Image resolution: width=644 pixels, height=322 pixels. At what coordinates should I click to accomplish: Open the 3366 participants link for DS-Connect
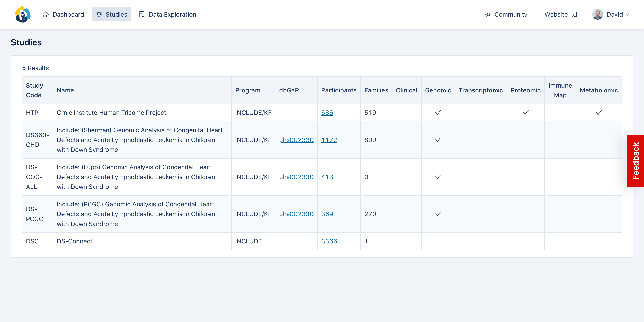click(329, 241)
